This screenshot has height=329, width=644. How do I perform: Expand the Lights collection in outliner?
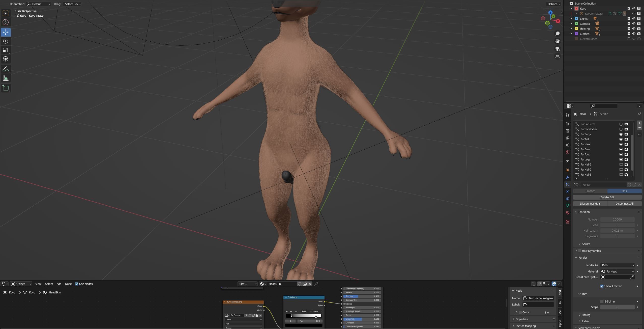coord(571,18)
